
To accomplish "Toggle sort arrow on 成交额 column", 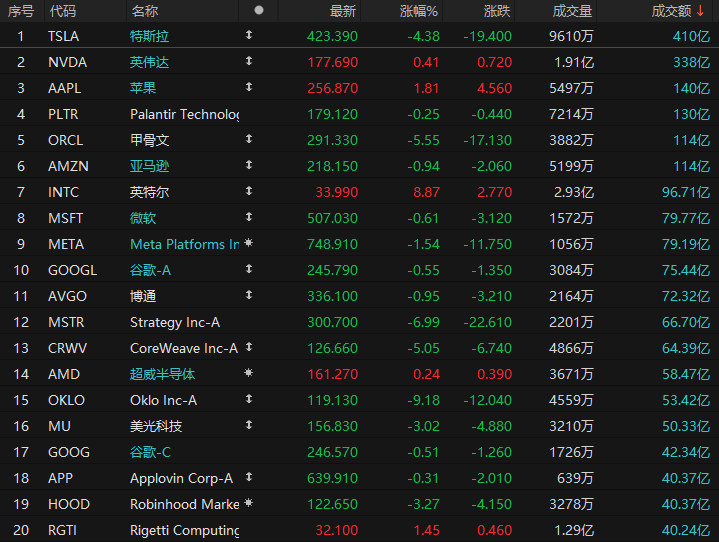I will pyautogui.click(x=700, y=11).
